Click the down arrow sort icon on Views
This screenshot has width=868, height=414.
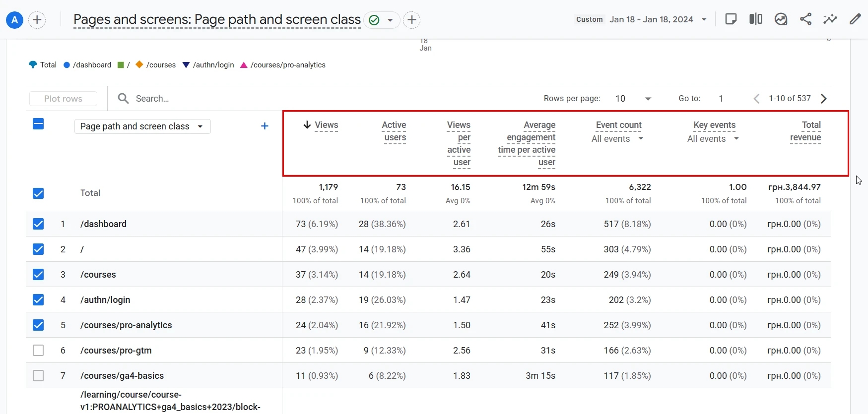(307, 125)
